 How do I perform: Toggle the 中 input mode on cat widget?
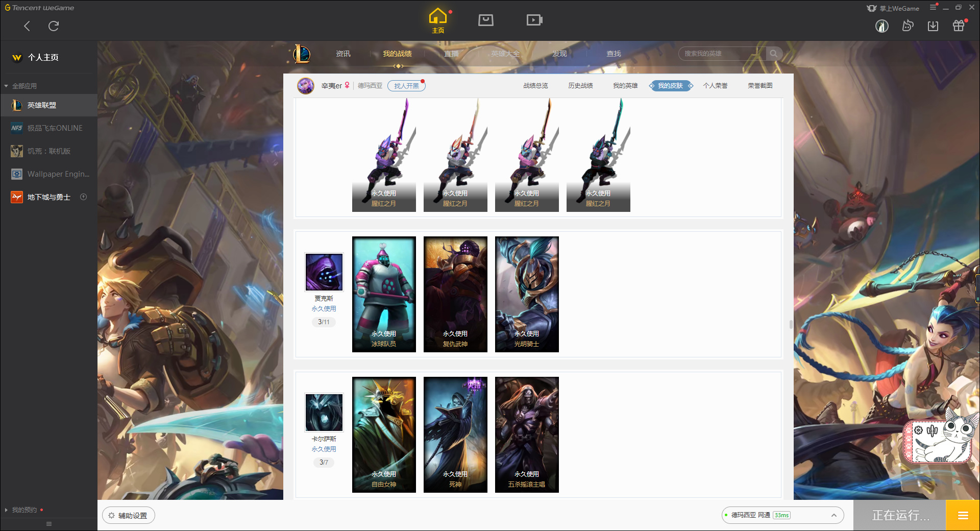(x=933, y=430)
